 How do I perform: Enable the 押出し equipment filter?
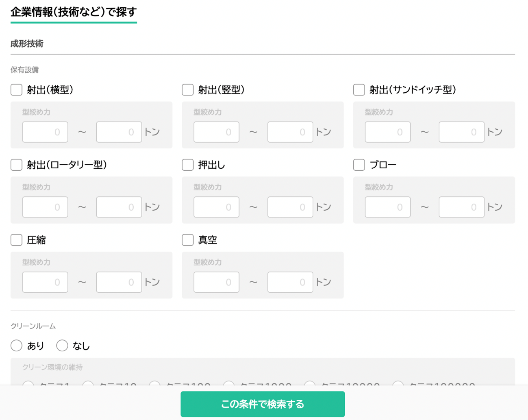(187, 165)
